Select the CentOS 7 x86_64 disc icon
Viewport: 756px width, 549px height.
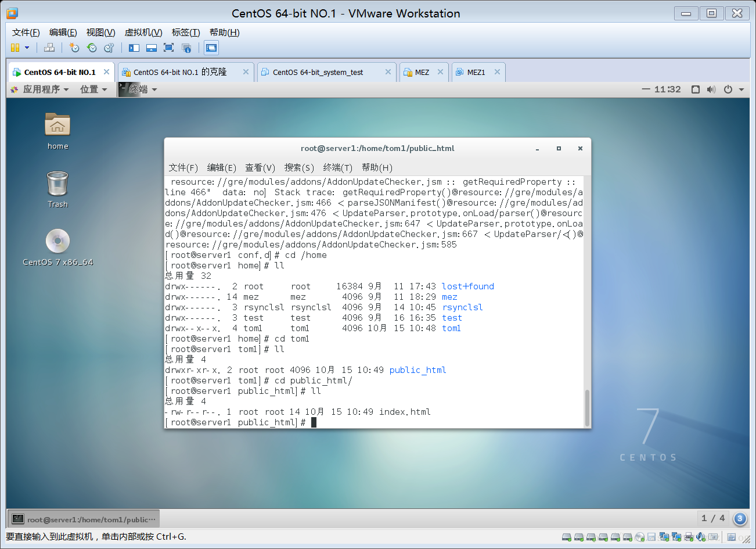click(57, 247)
